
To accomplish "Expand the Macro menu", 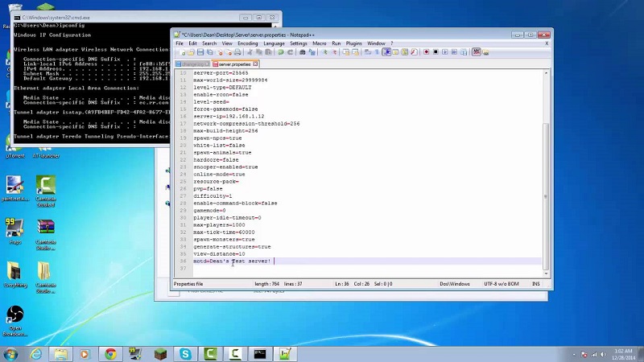I will click(320, 43).
